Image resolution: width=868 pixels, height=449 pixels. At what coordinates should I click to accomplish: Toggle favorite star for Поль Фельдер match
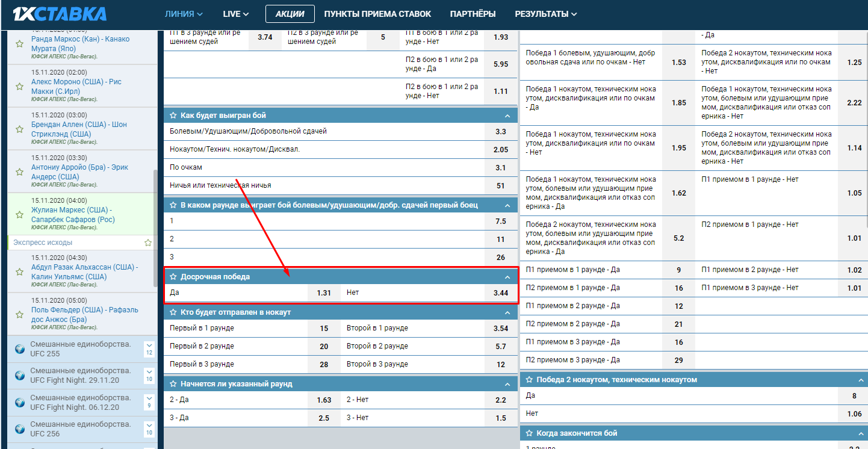[x=19, y=315]
